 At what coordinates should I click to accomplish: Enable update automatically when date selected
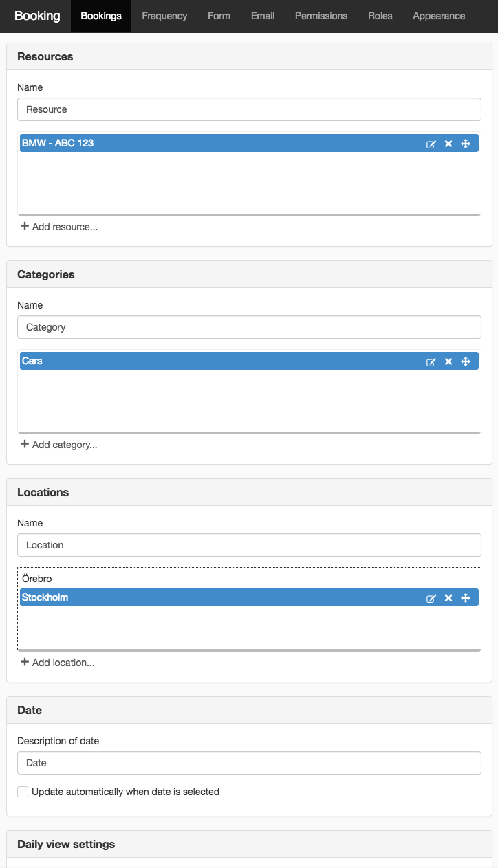pos(23,792)
